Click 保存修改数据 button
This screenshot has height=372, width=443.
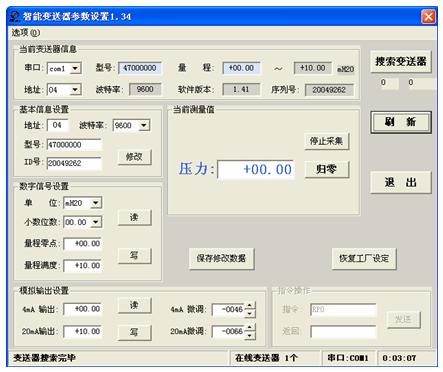tap(222, 258)
